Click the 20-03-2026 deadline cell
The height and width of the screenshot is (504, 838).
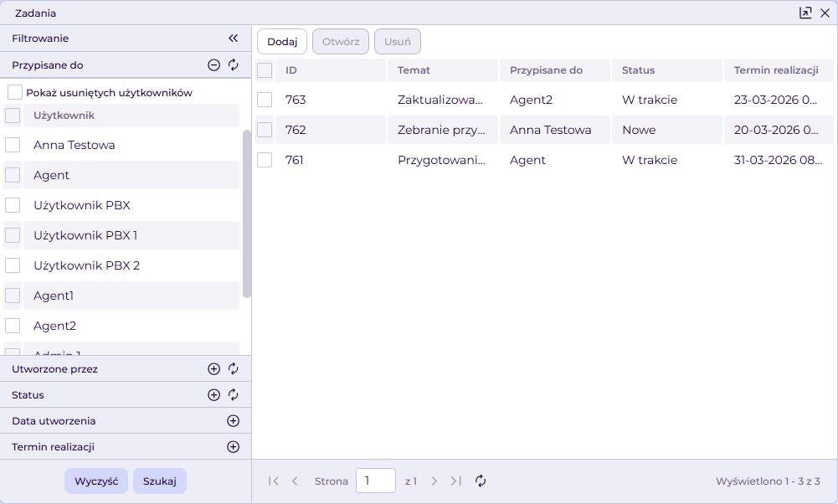point(779,130)
